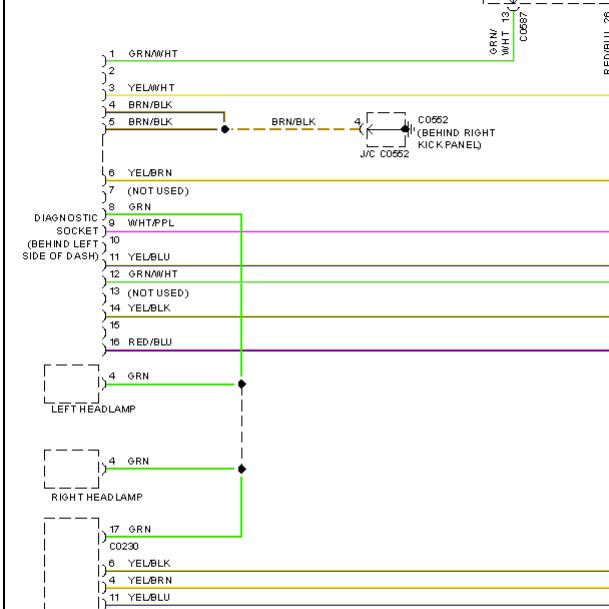Select the C0552 behind right kick panel text
The height and width of the screenshot is (609, 609).
click(456, 132)
